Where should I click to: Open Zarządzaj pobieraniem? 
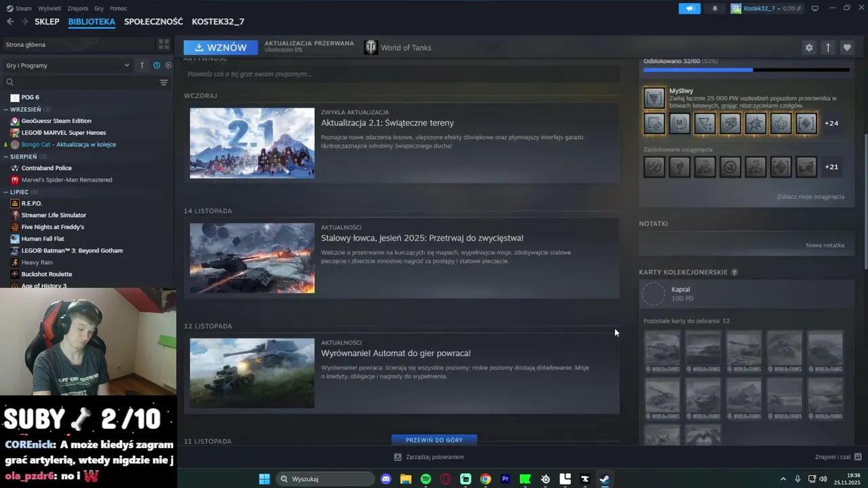(x=434, y=457)
